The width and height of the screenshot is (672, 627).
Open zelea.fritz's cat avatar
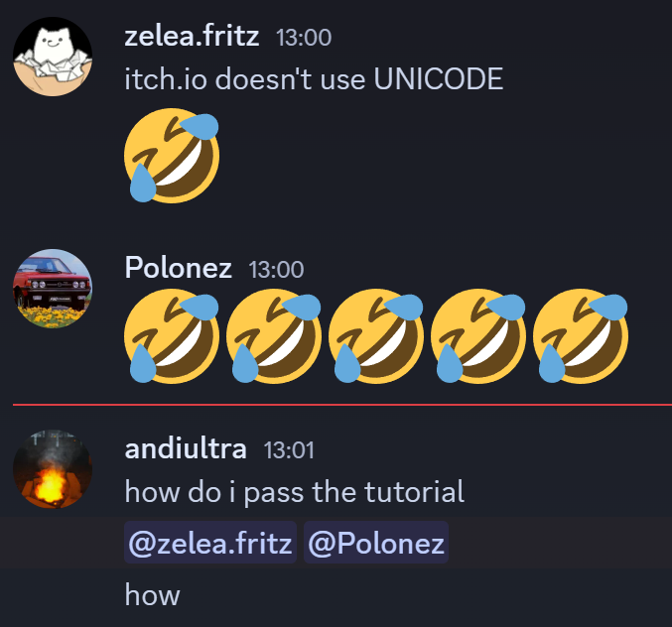[53, 57]
